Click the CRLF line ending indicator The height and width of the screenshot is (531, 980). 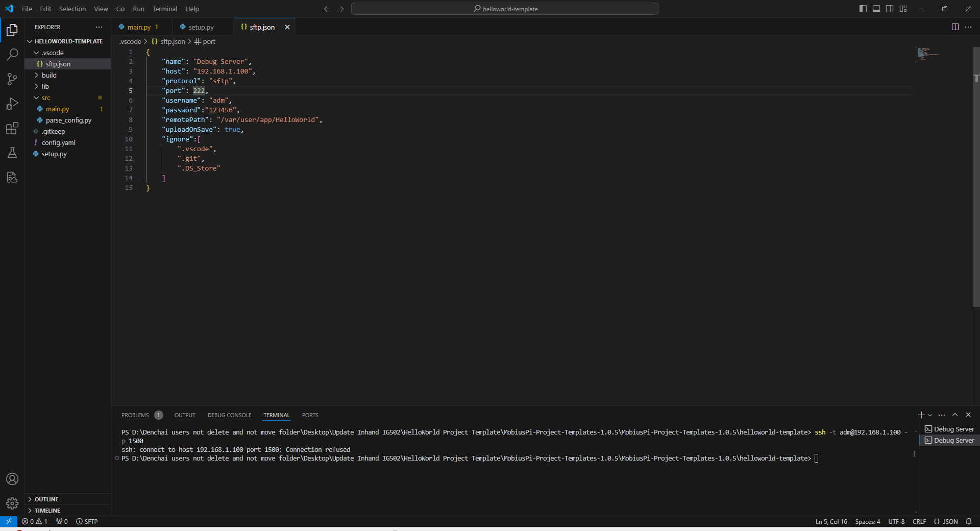(x=919, y=521)
